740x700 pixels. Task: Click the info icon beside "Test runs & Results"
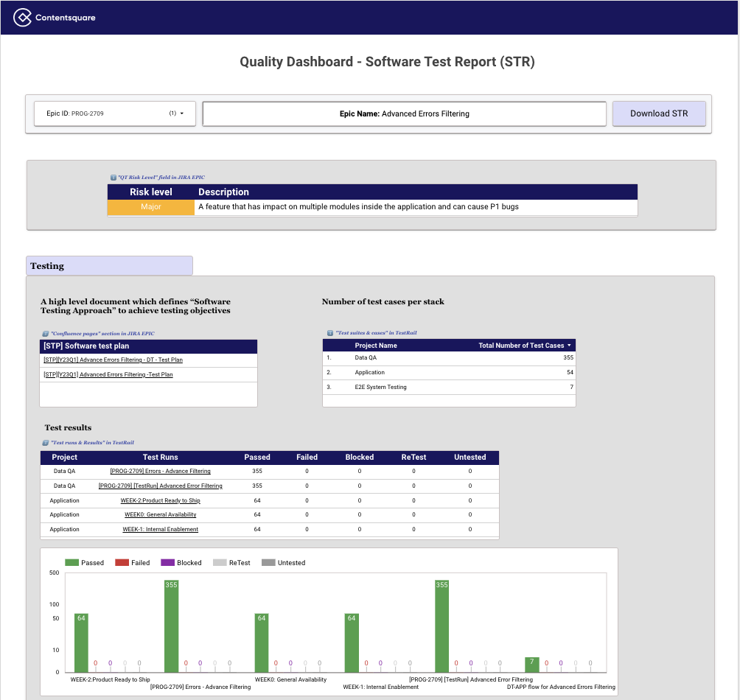click(44, 442)
